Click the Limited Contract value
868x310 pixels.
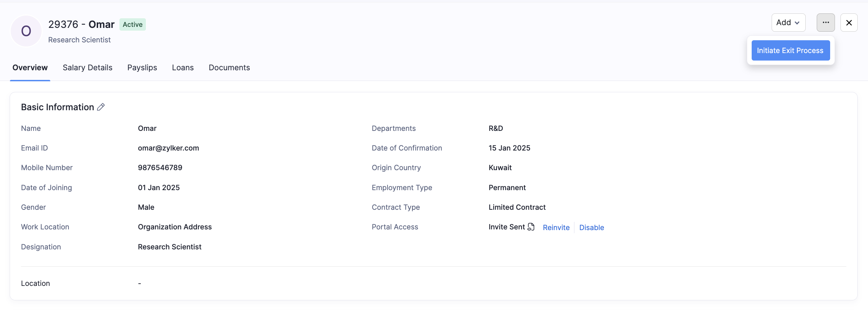[517, 207]
